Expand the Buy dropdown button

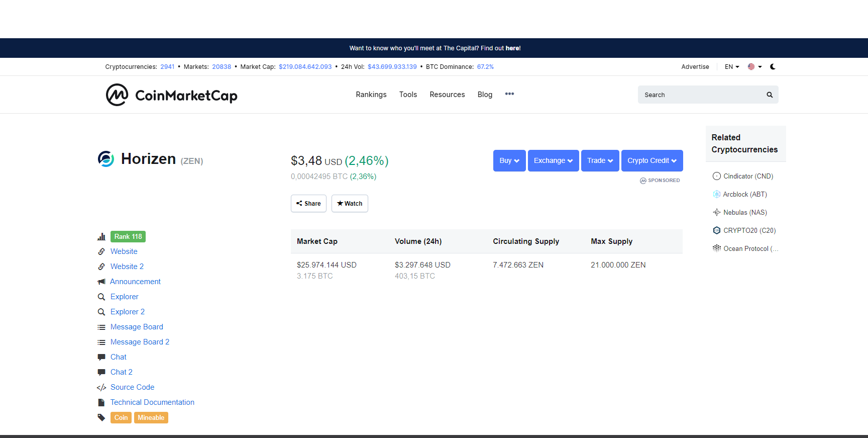(x=509, y=160)
